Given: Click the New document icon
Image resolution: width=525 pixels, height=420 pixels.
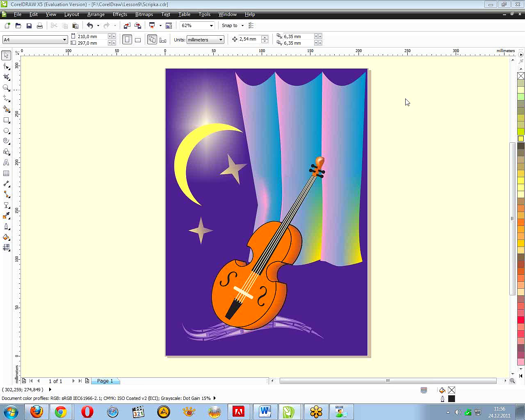Looking at the screenshot, I should (x=7, y=25).
